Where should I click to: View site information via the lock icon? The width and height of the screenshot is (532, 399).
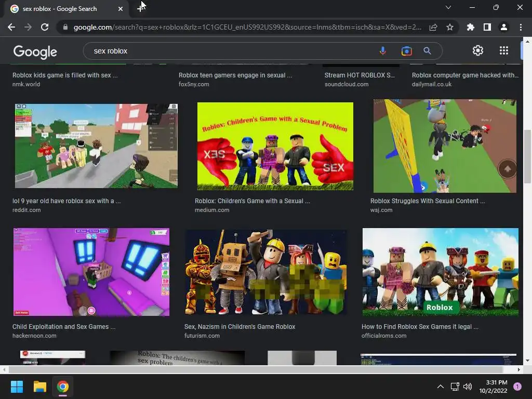tap(65, 27)
